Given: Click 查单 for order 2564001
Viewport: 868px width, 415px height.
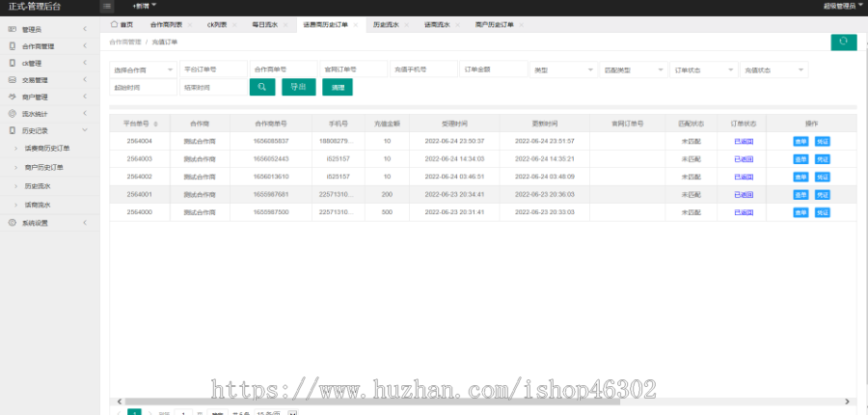Looking at the screenshot, I should [x=800, y=195].
